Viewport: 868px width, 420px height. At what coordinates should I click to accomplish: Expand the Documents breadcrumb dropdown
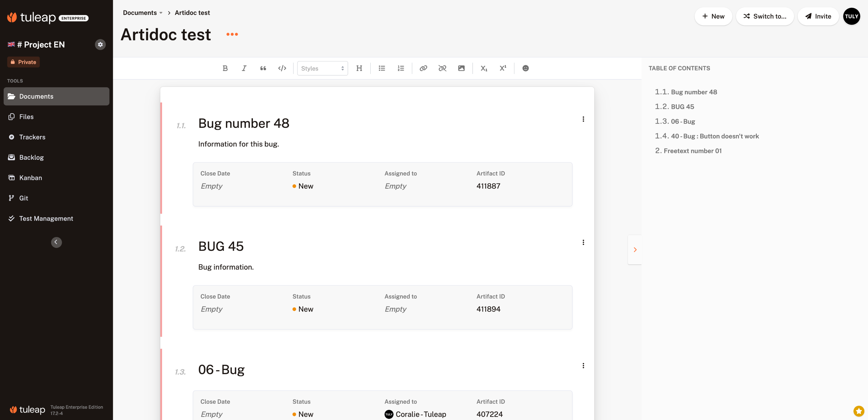point(161,13)
